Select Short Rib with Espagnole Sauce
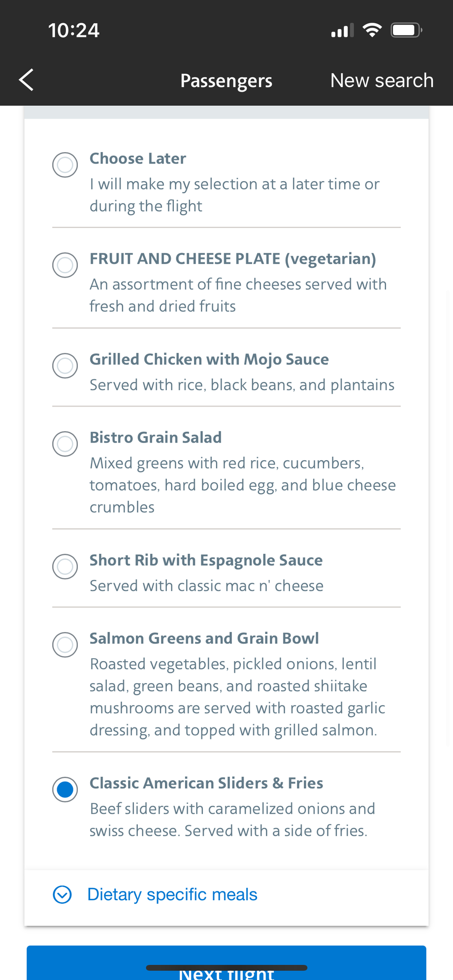453x980 pixels. pos(65,567)
